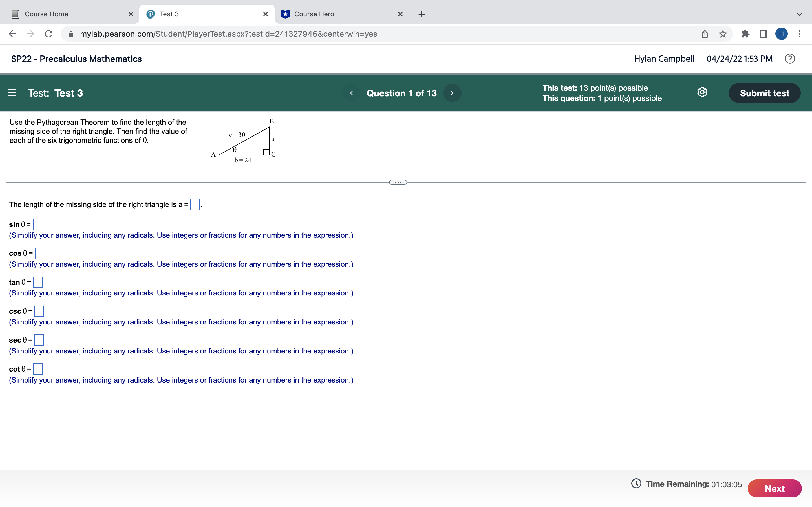Image resolution: width=812 pixels, height=507 pixels.
Task: Click the previous question chevron
Action: [x=351, y=93]
